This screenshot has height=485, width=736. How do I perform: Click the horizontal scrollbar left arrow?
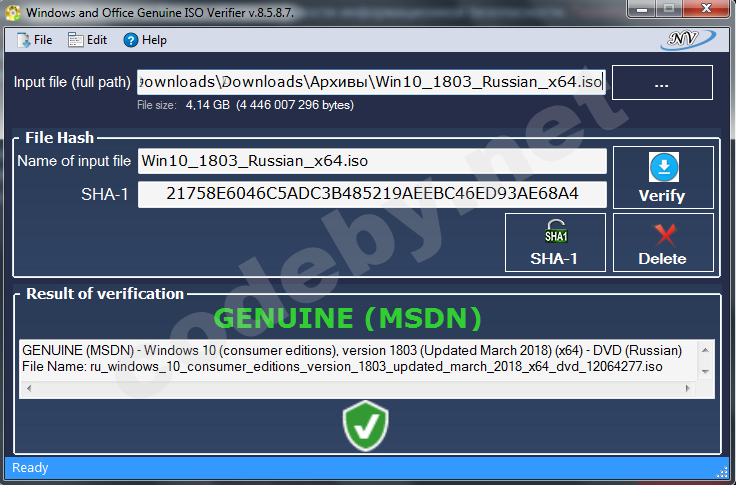click(29, 388)
